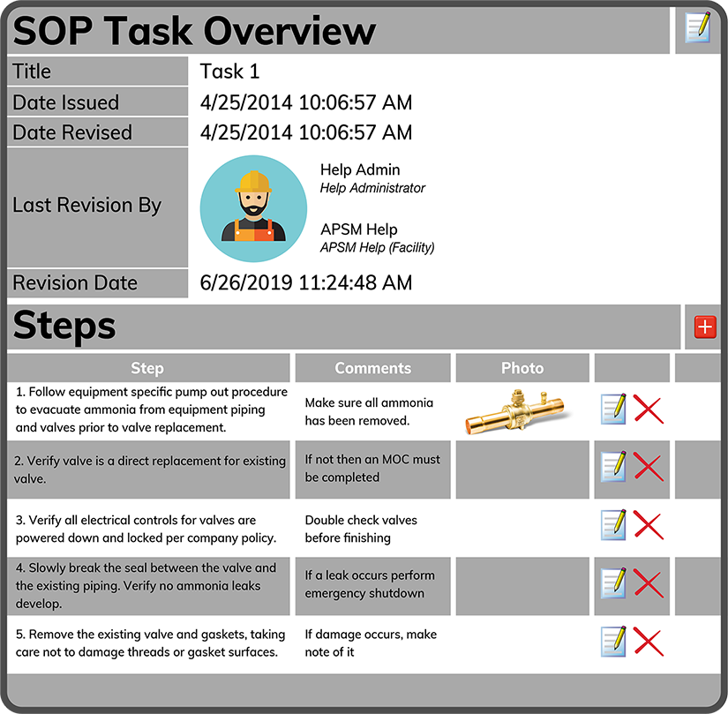Delete step 5 remove existing valve
728x714 pixels.
[x=649, y=642]
